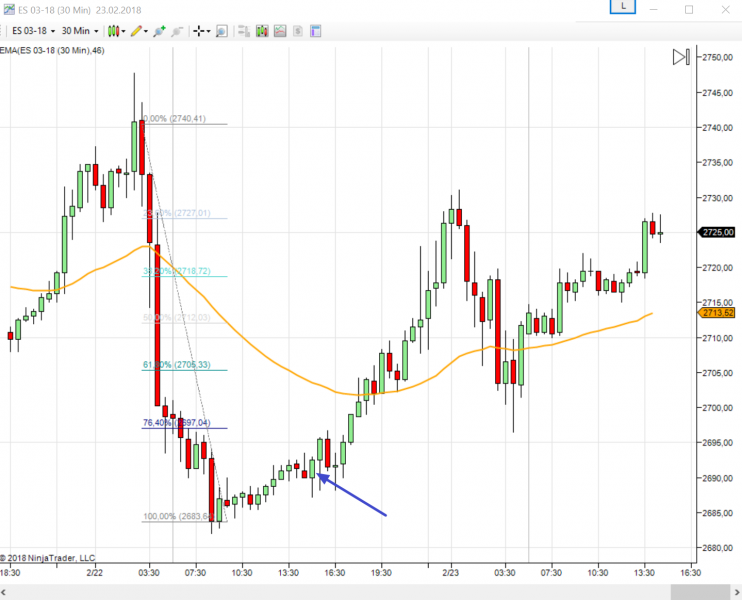The image size is (742, 600).
Task: Click the horizontal scrollbar thumb
Action: click(x=700, y=592)
